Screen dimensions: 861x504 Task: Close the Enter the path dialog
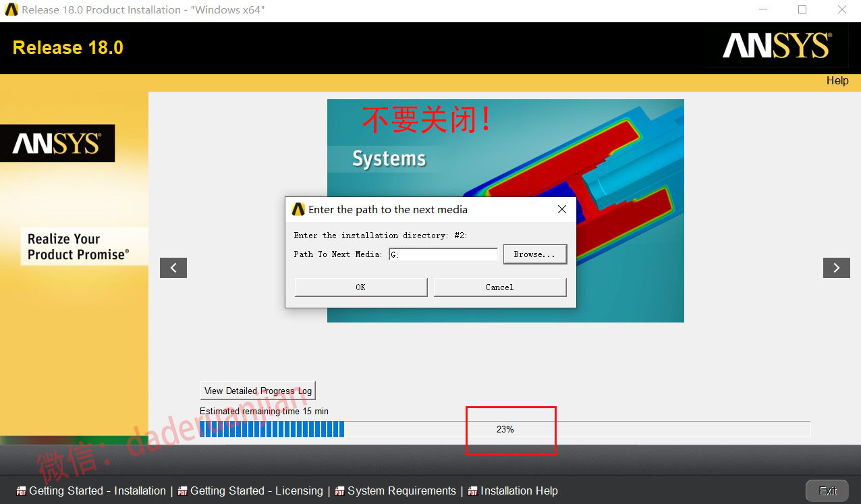point(562,209)
